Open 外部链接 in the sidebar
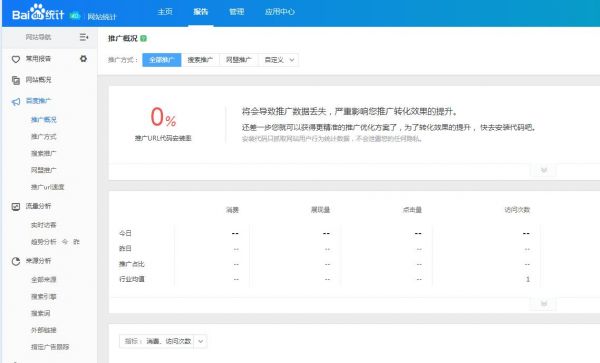 (x=44, y=330)
